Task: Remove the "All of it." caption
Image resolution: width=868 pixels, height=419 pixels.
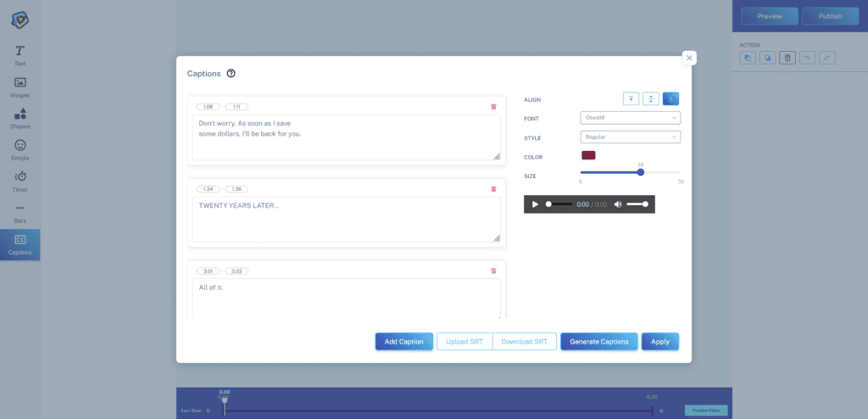Action: [493, 271]
